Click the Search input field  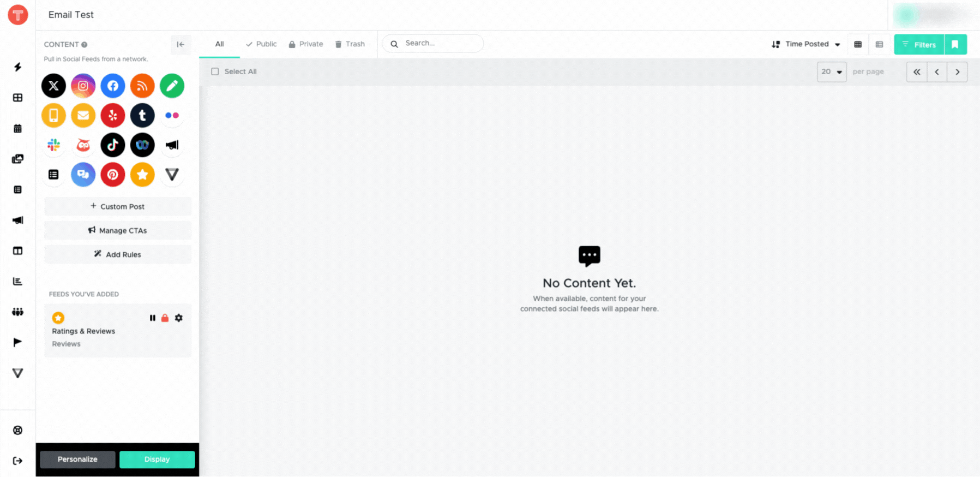click(433, 43)
